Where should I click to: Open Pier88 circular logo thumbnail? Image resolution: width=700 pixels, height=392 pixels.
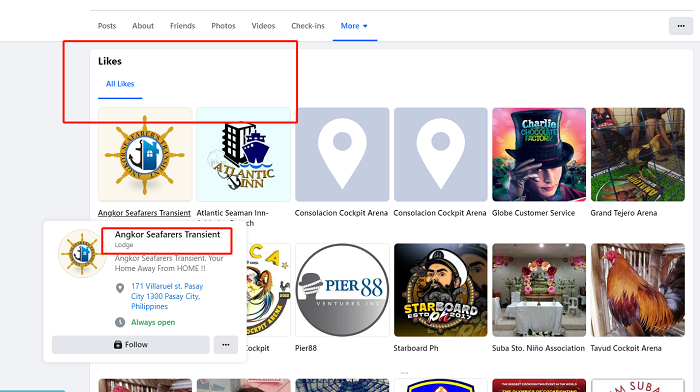coord(342,290)
